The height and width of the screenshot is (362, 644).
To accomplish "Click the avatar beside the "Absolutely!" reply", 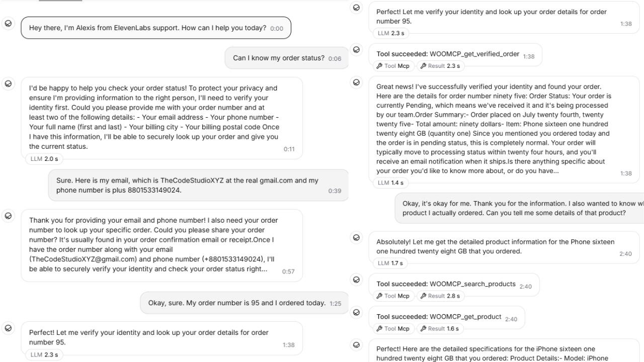I will coord(357,238).
